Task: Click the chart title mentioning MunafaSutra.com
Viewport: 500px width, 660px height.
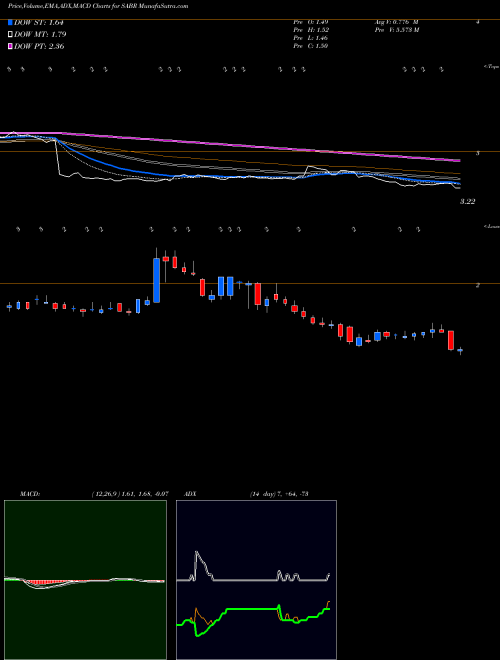Action: [x=98, y=6]
